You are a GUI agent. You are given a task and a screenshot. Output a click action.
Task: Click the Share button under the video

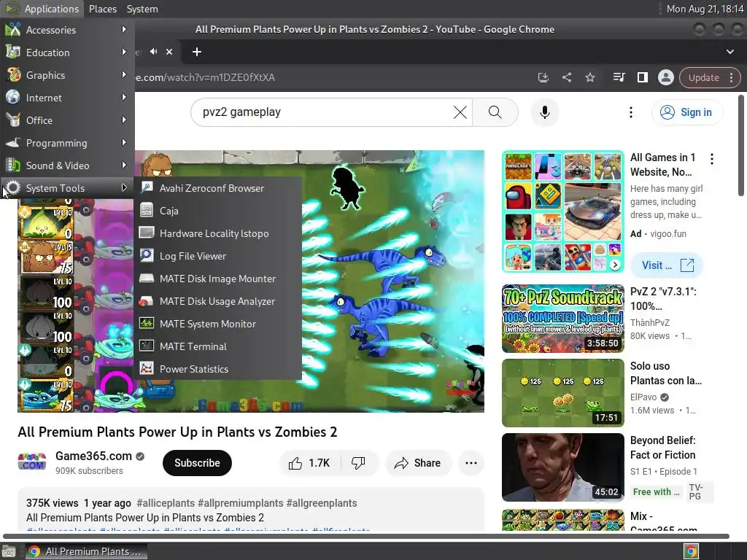point(418,463)
